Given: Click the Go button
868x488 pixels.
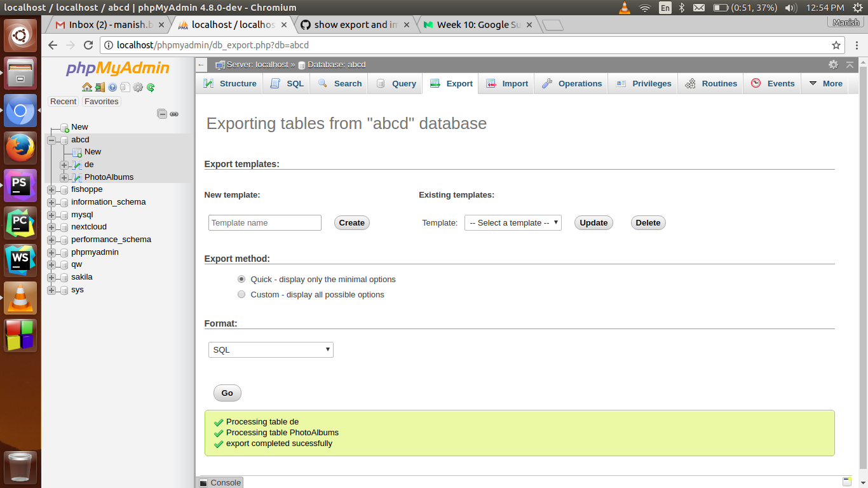Looking at the screenshot, I should tap(227, 393).
